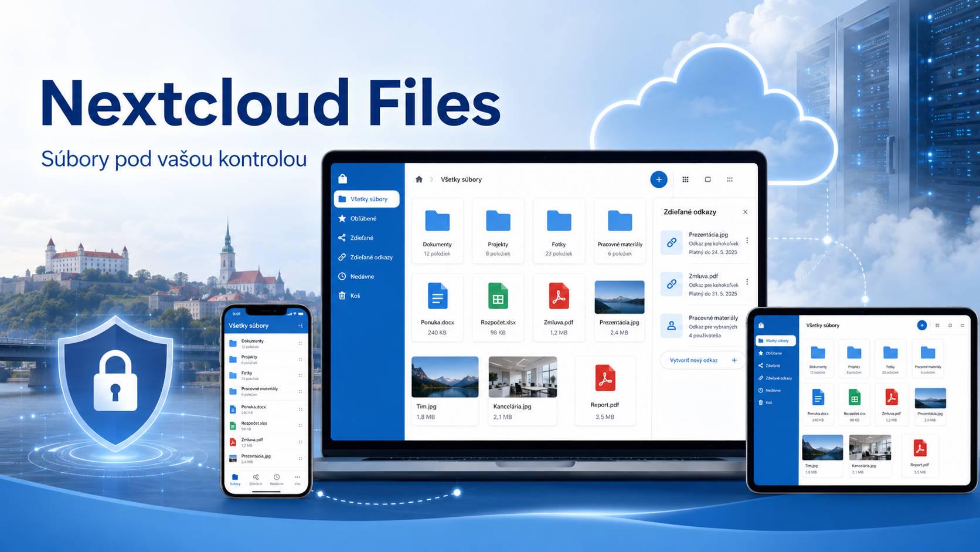Click the link icon beside Prezentácia.jpg shared link
This screenshot has height=552, width=980.
672,242
